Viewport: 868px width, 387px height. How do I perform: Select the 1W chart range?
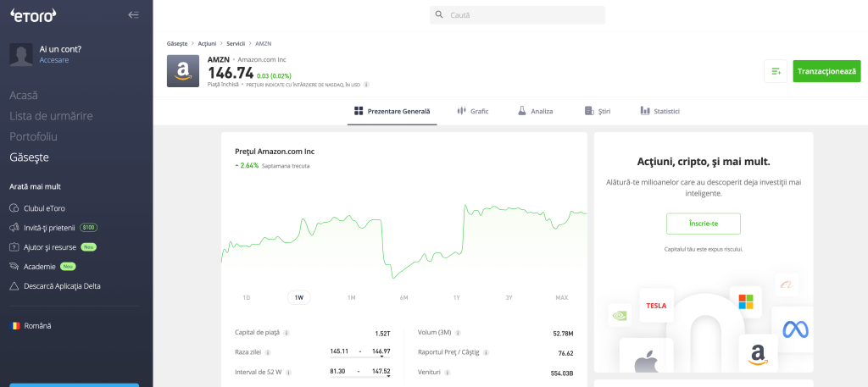[x=299, y=297]
